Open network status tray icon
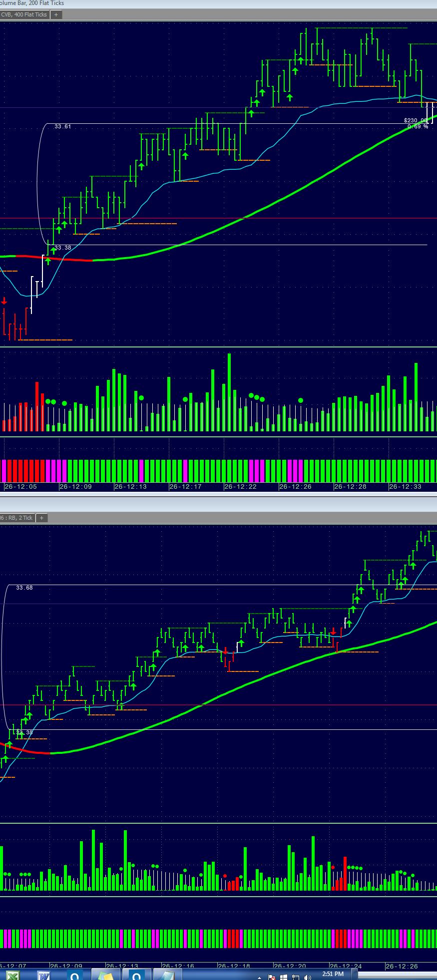This screenshot has width=437, height=980. pos(295,977)
